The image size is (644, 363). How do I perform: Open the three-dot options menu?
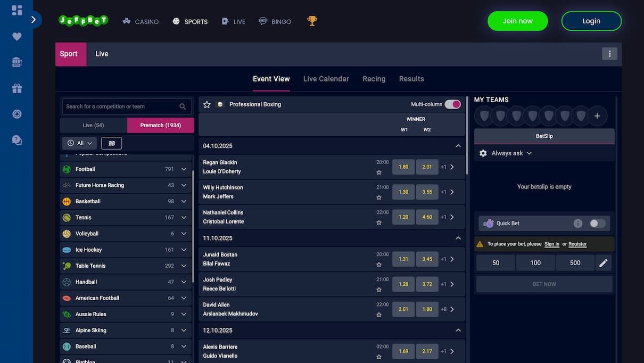point(609,54)
